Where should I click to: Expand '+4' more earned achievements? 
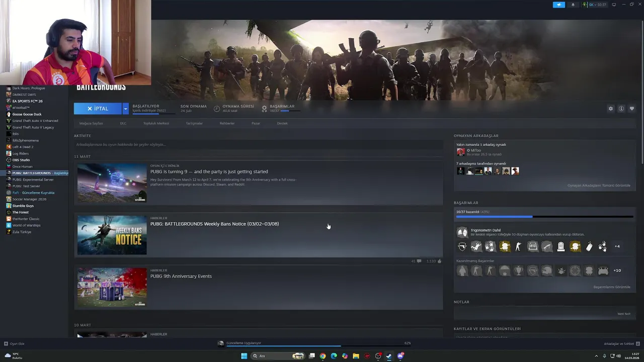pyautogui.click(x=617, y=246)
